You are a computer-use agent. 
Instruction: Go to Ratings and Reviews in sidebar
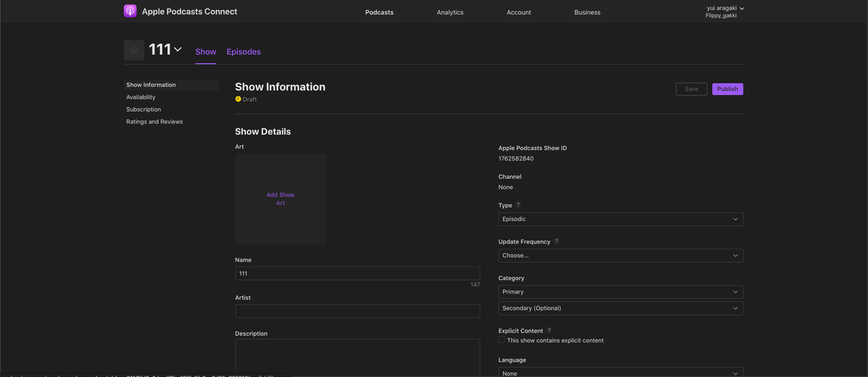tap(155, 121)
